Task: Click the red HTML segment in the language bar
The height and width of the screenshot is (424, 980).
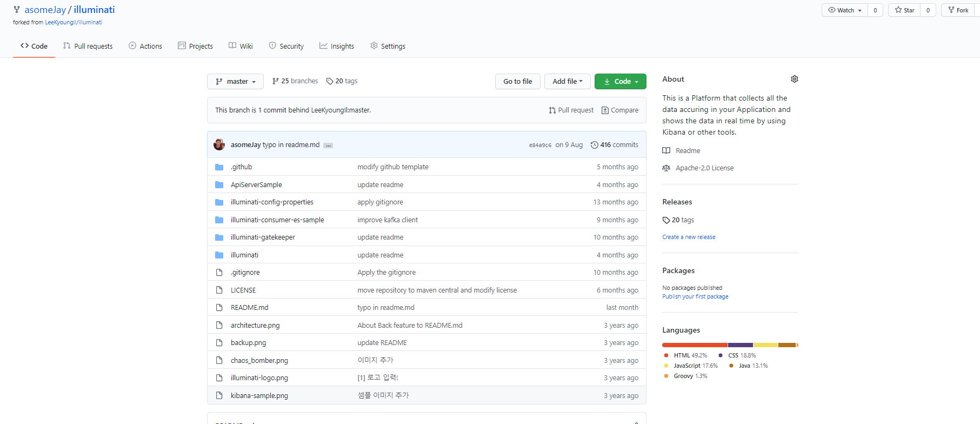Action: pyautogui.click(x=695, y=345)
